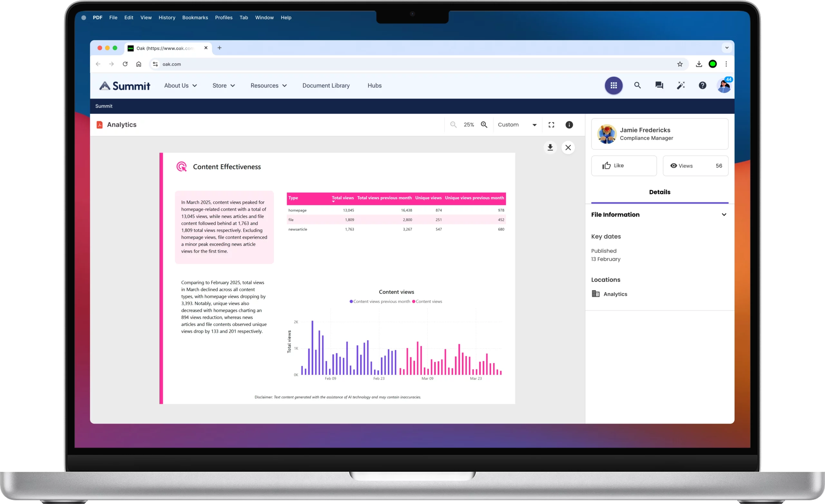Select the Details tab

pyautogui.click(x=660, y=192)
